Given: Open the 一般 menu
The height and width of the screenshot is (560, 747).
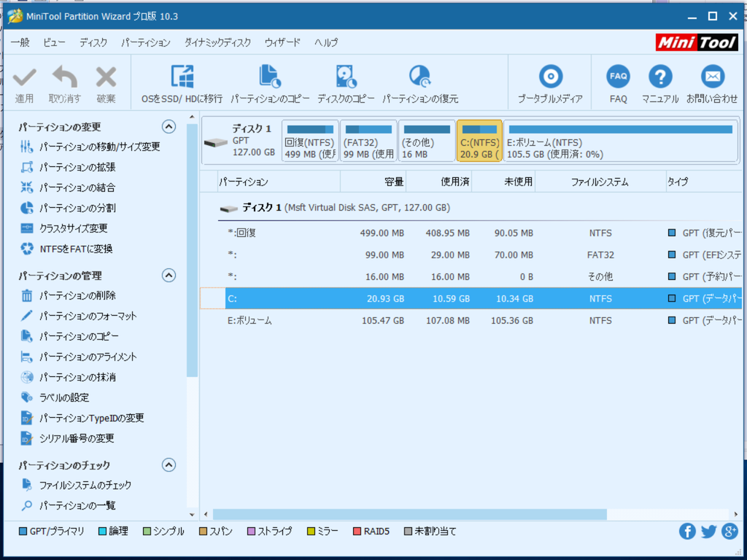Looking at the screenshot, I should pyautogui.click(x=20, y=42).
